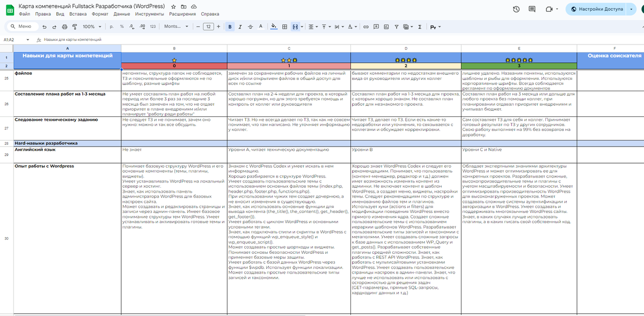Screen dimensions: 644x316
Task: Open vertical align dropdown
Action: (x=326, y=26)
